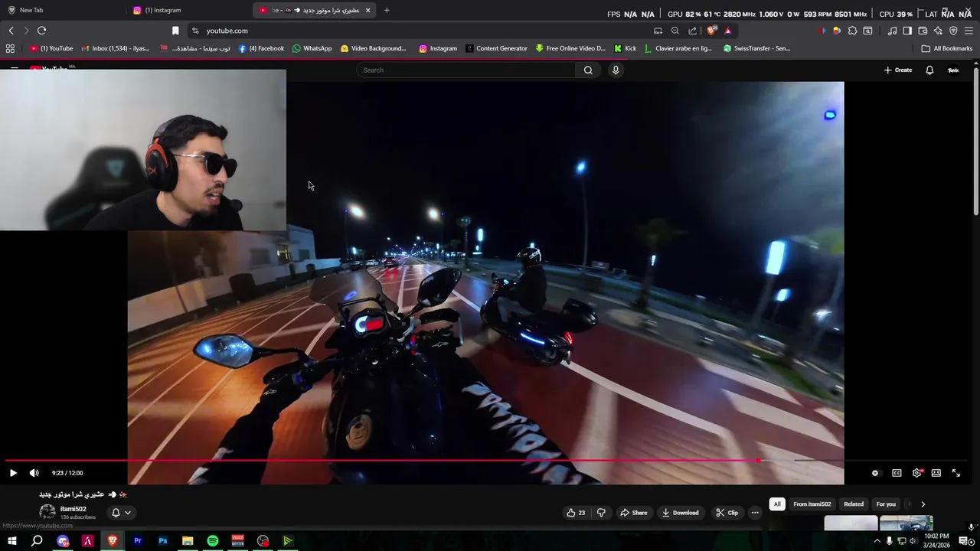This screenshot has width=980, height=551.
Task: Open YouTube notifications bell
Action: [x=929, y=70]
